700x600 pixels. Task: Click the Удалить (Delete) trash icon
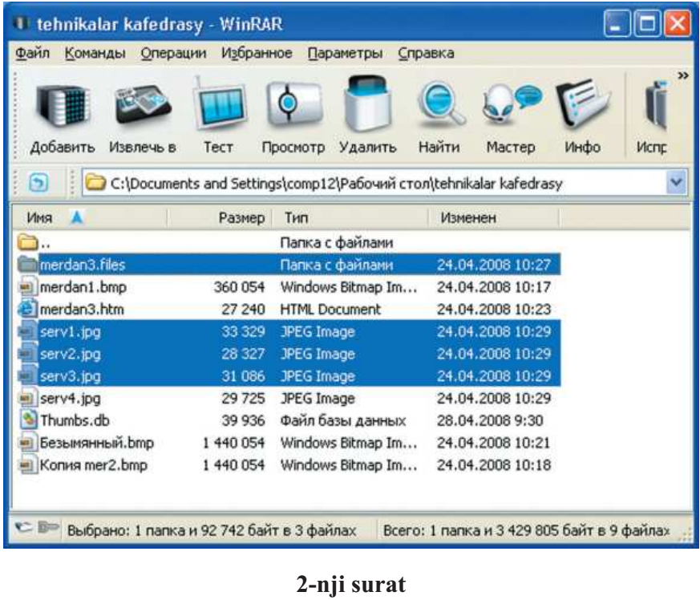point(367,105)
